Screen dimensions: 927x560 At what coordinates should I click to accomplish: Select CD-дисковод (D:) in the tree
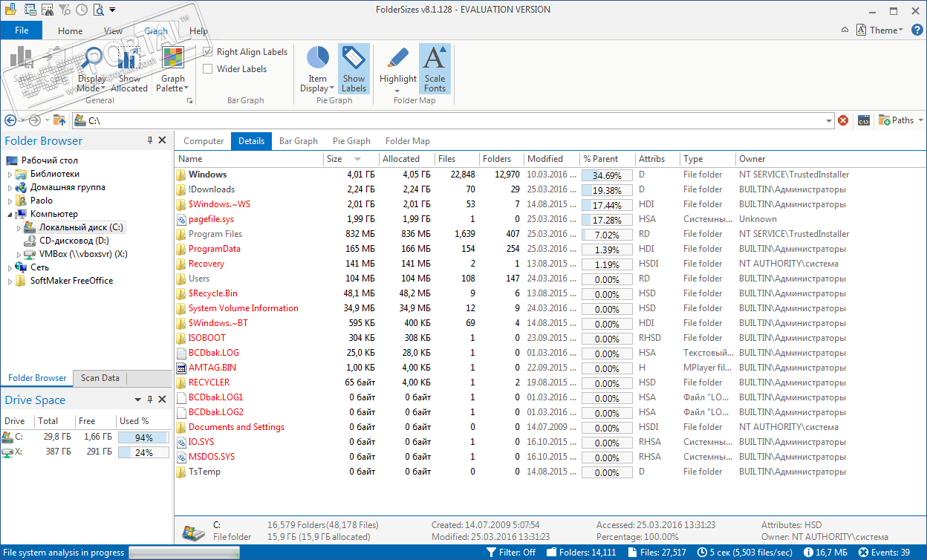74,241
